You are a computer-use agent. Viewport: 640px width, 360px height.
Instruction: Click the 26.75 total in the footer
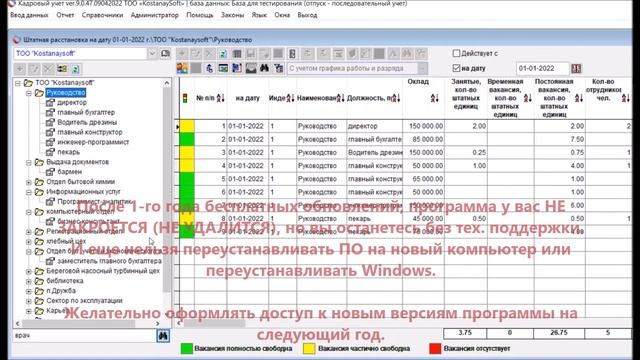(x=559, y=333)
